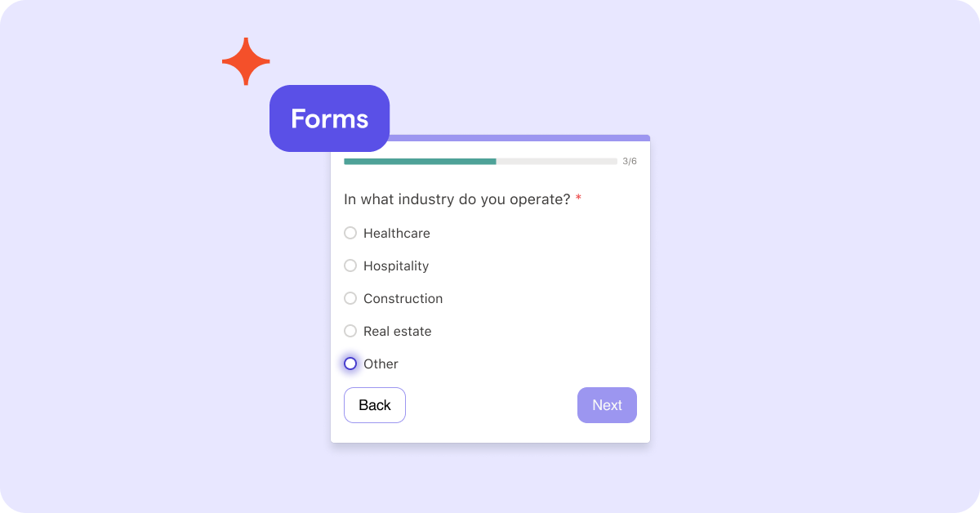The height and width of the screenshot is (513, 980).
Task: Click the green progress bar
Action: click(421, 161)
